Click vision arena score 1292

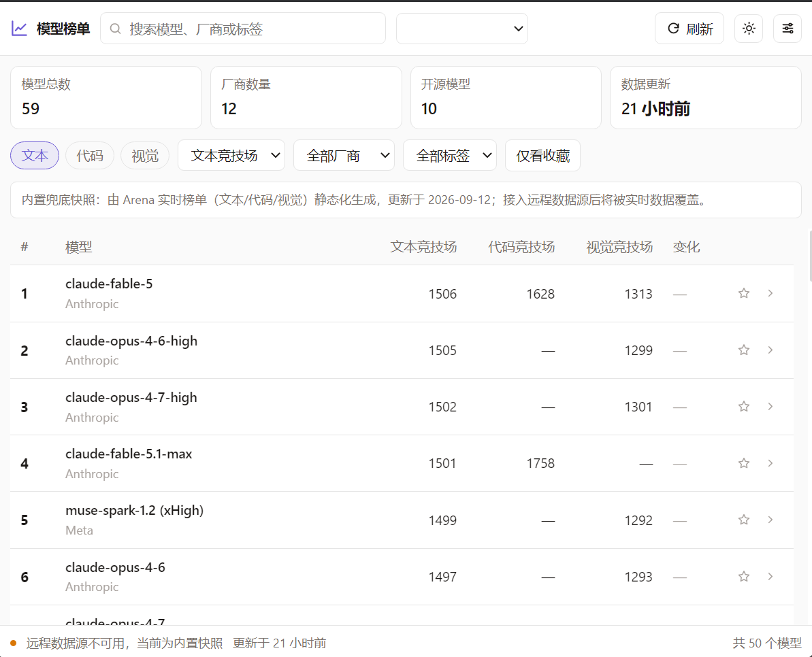tap(638, 520)
